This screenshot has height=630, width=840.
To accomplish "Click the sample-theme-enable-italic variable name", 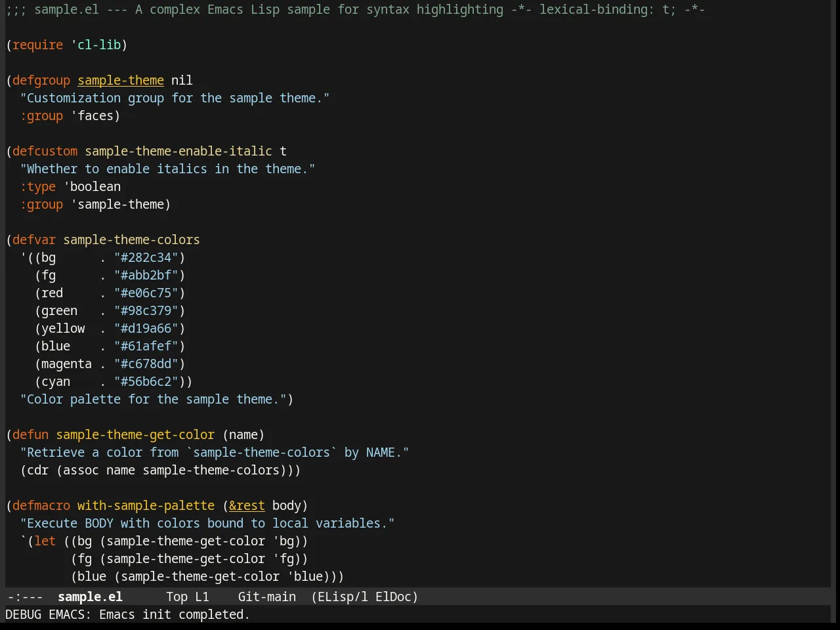I will point(178,151).
